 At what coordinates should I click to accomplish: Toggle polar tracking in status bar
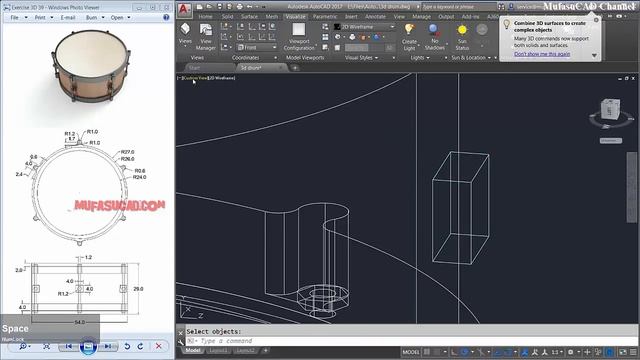point(464,352)
